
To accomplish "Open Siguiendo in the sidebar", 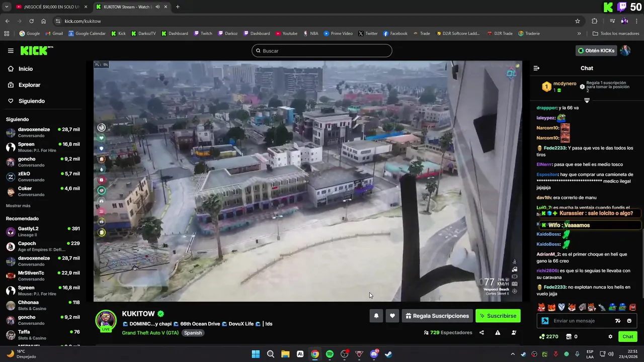I will coord(31,101).
